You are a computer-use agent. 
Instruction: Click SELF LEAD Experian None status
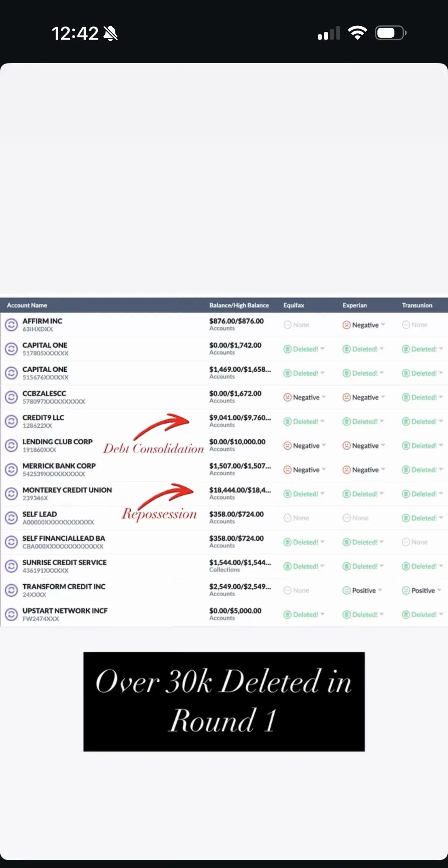[x=355, y=518]
